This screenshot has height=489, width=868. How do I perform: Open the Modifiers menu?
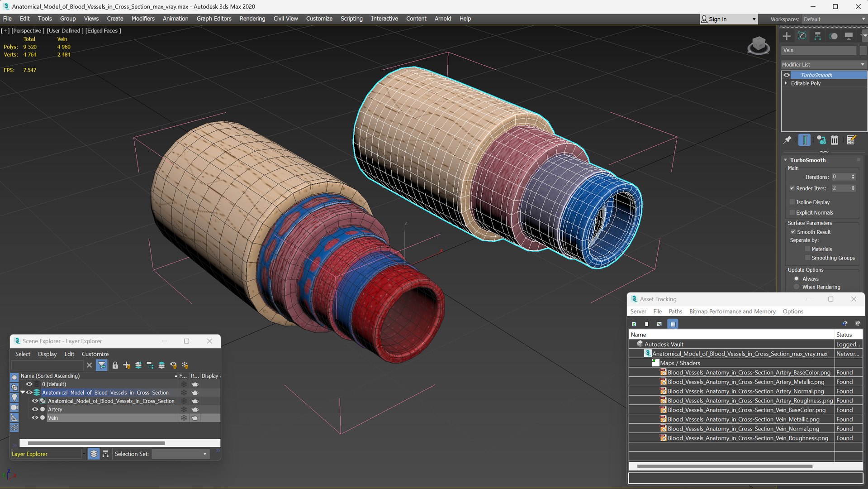coord(143,19)
